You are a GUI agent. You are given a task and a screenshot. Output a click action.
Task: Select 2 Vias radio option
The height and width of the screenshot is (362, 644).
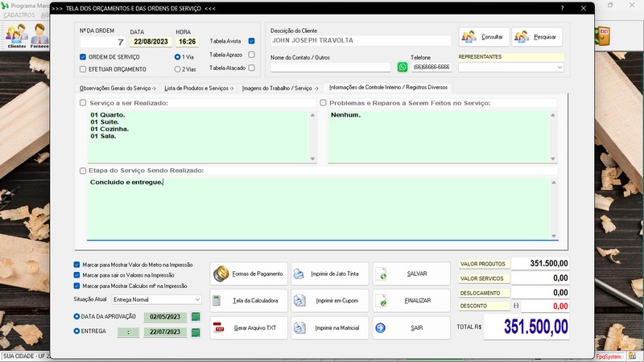click(177, 69)
